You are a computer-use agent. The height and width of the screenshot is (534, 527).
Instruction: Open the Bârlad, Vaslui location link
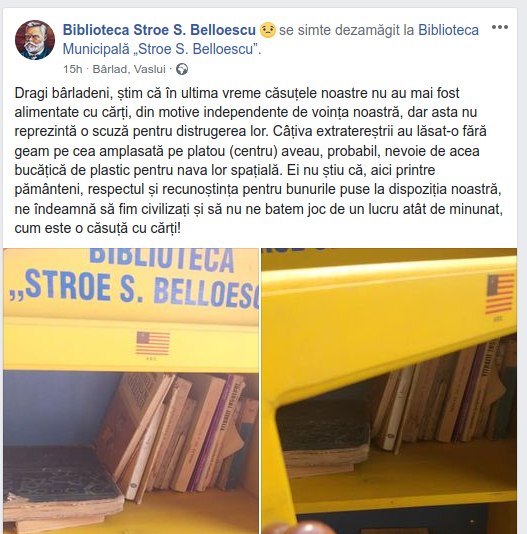(x=129, y=69)
